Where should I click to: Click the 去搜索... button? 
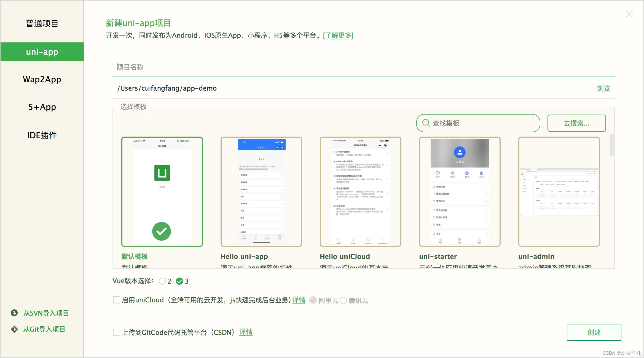(576, 123)
